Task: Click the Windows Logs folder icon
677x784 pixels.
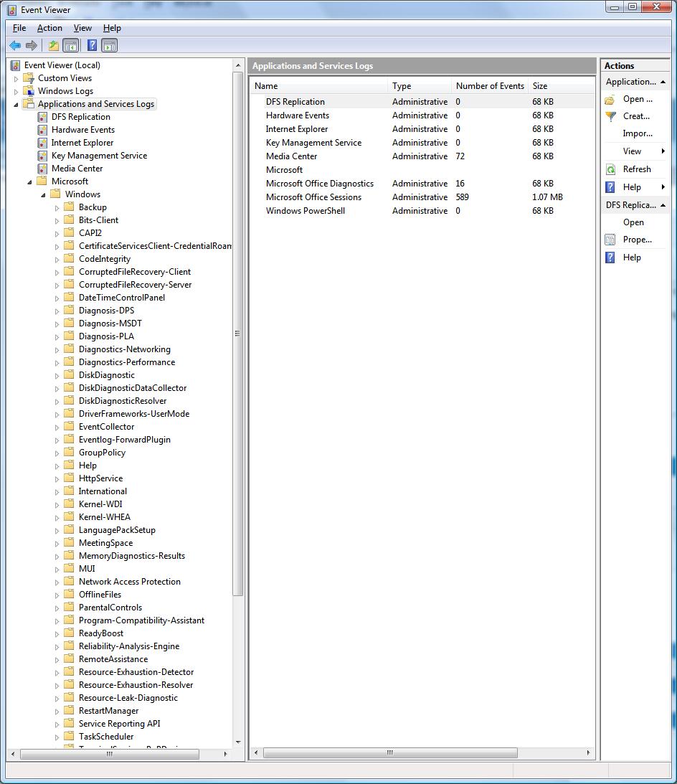Action: click(29, 91)
